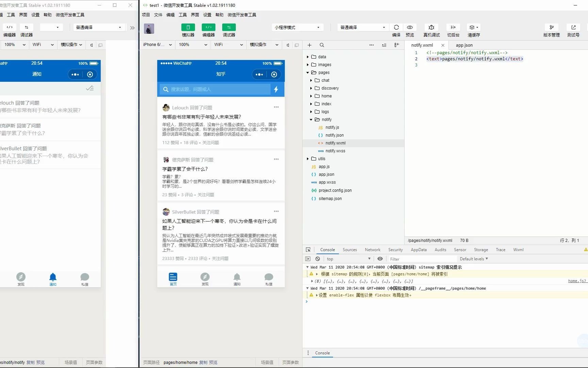Open the WiFi network dropdown in test1 simulator
Image resolution: width=588 pixels, height=368 pixels.
[229, 45]
